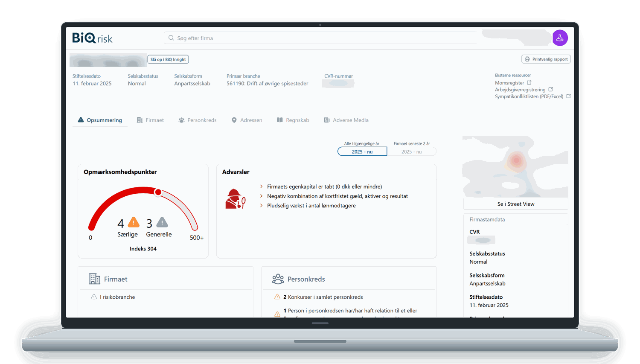Click the warning icon beside I risikobranche
Viewport: 640px width, 364px height.
(x=94, y=297)
